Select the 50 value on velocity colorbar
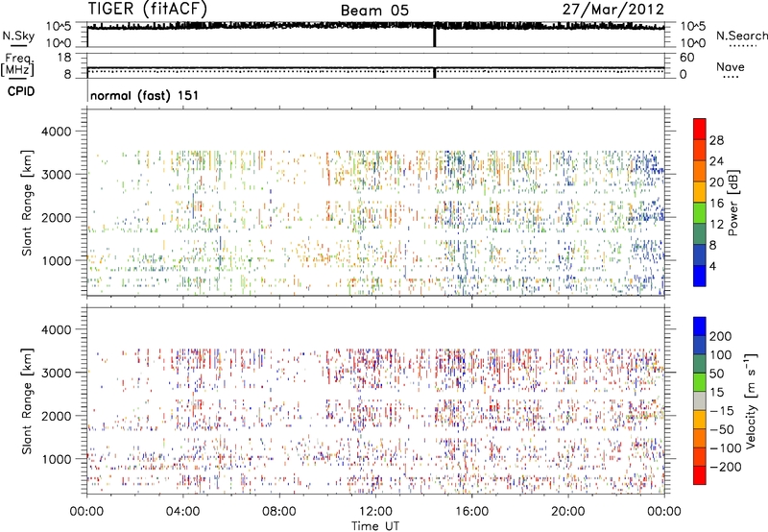 point(716,374)
